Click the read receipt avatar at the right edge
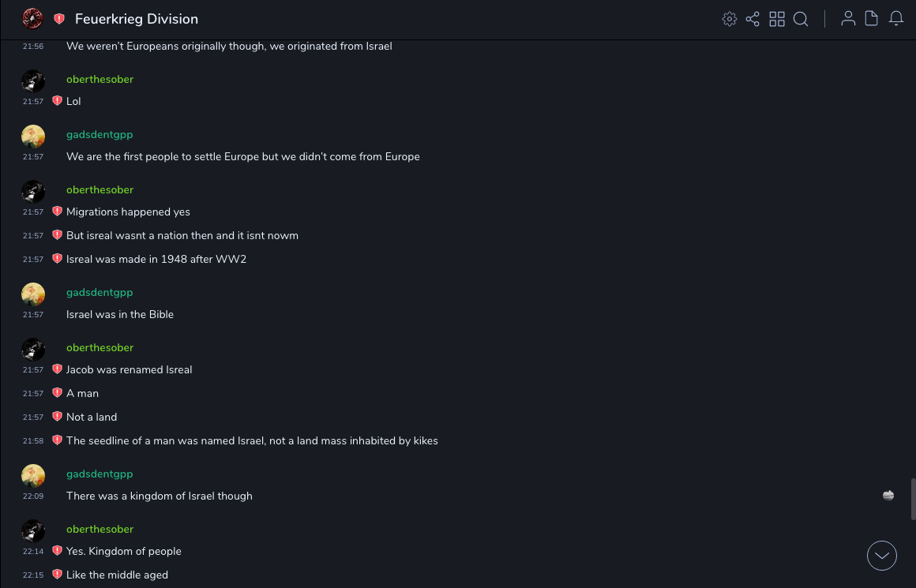916x588 pixels. 888,496
